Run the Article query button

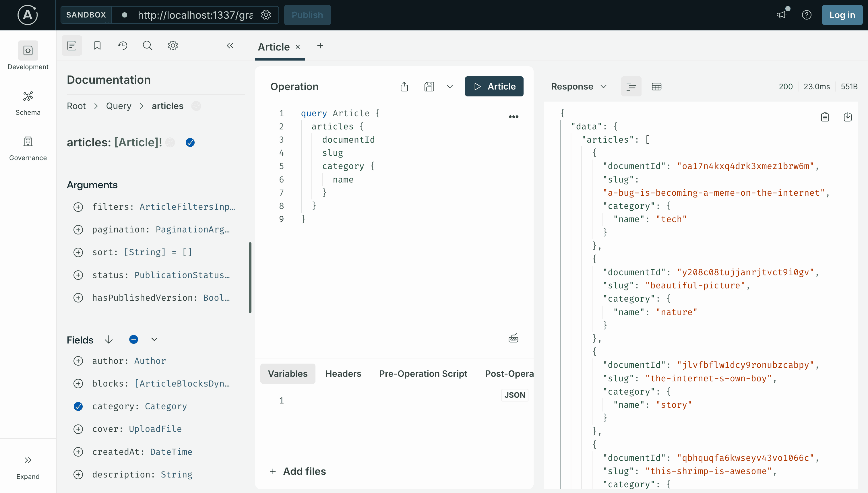(494, 86)
